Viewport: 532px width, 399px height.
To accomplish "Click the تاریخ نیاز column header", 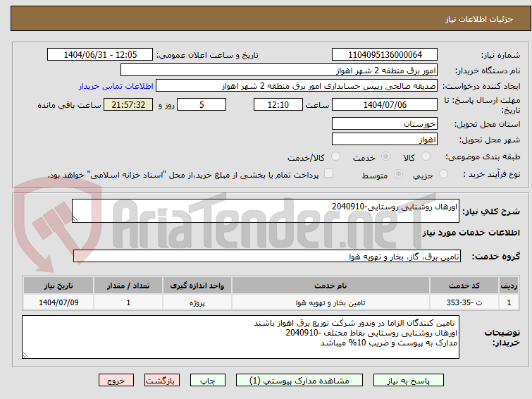I will pos(58,286).
